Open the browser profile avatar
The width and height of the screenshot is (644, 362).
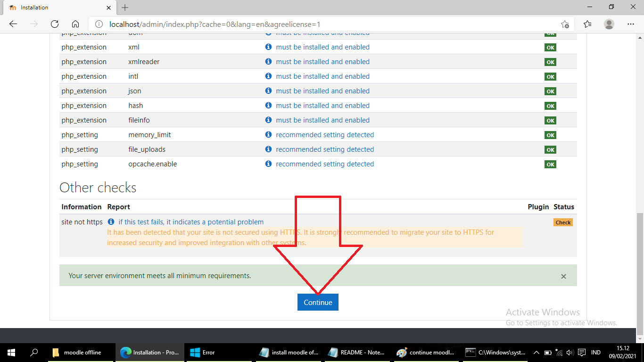609,24
